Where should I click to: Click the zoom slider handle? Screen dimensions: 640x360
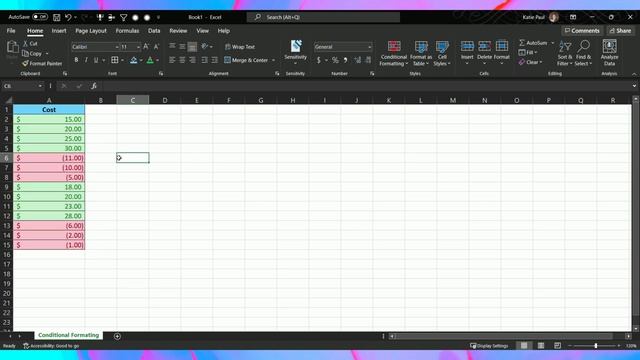pos(596,346)
